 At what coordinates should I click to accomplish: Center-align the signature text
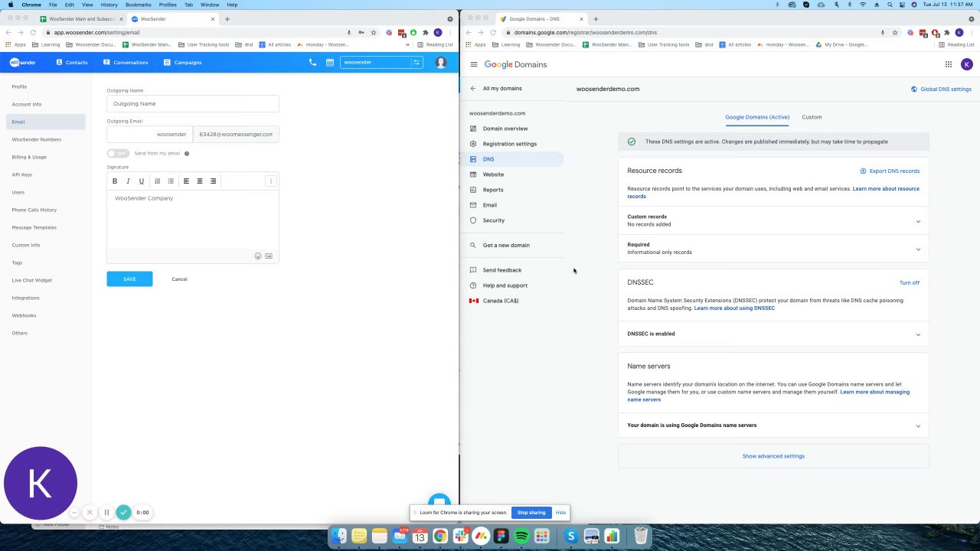tap(200, 181)
